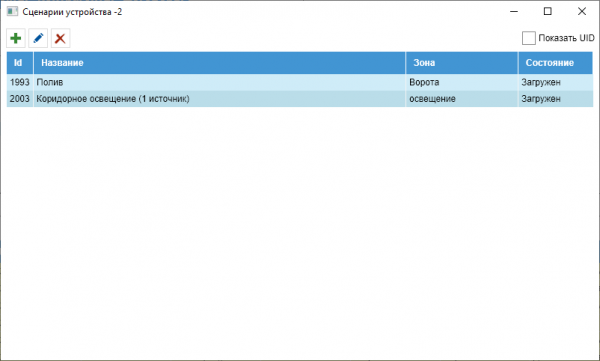Close the Сценарии устройства window
This screenshot has height=361, width=600.
582,11
